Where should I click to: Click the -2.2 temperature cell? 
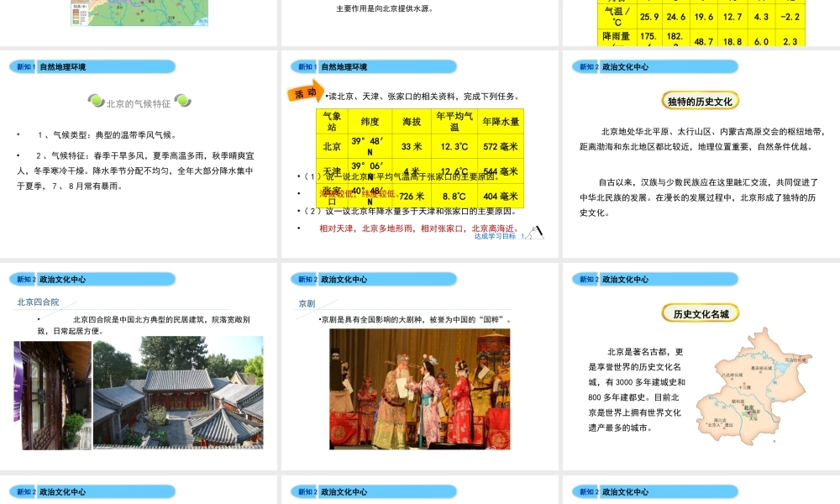coord(790,17)
